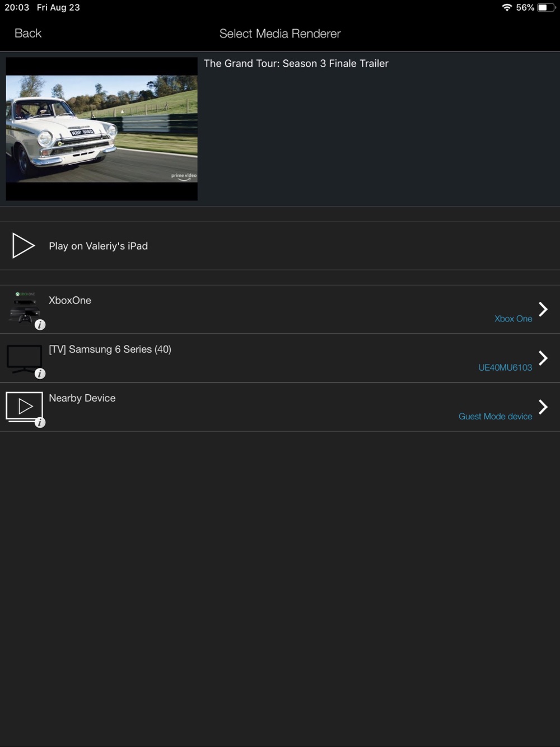Show info for the Samsung TV
Screen dimensions: 560x747
pos(40,373)
